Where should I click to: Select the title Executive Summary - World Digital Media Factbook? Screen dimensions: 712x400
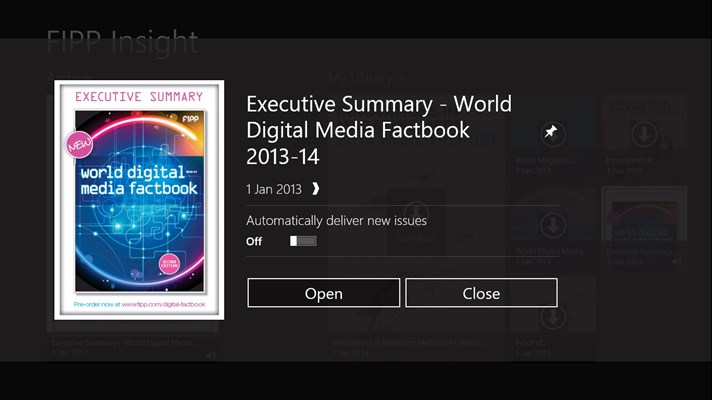pos(379,130)
